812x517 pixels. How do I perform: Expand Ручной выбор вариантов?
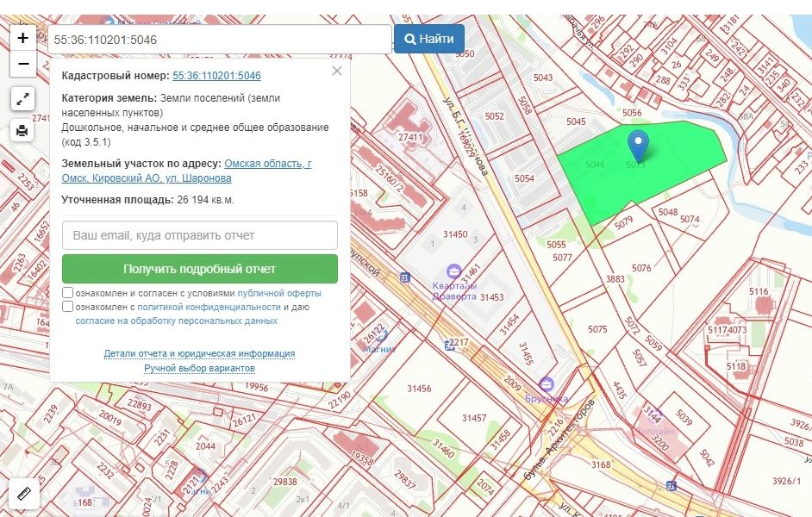pos(199,369)
